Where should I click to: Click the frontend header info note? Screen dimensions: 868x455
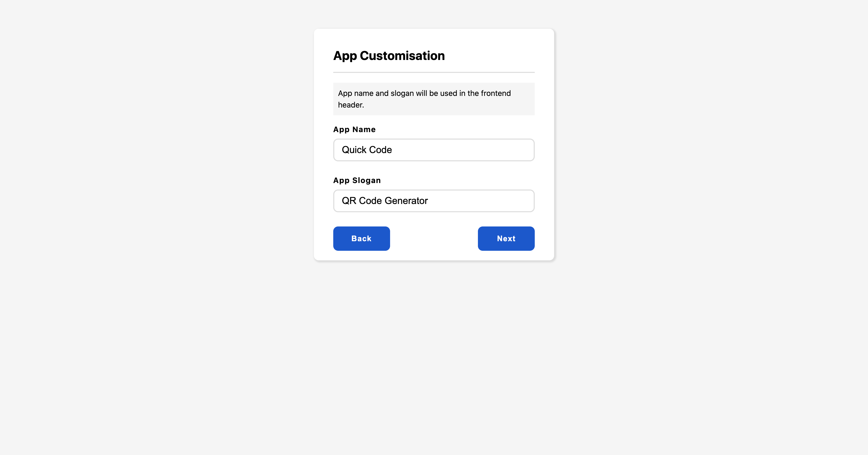(x=434, y=99)
